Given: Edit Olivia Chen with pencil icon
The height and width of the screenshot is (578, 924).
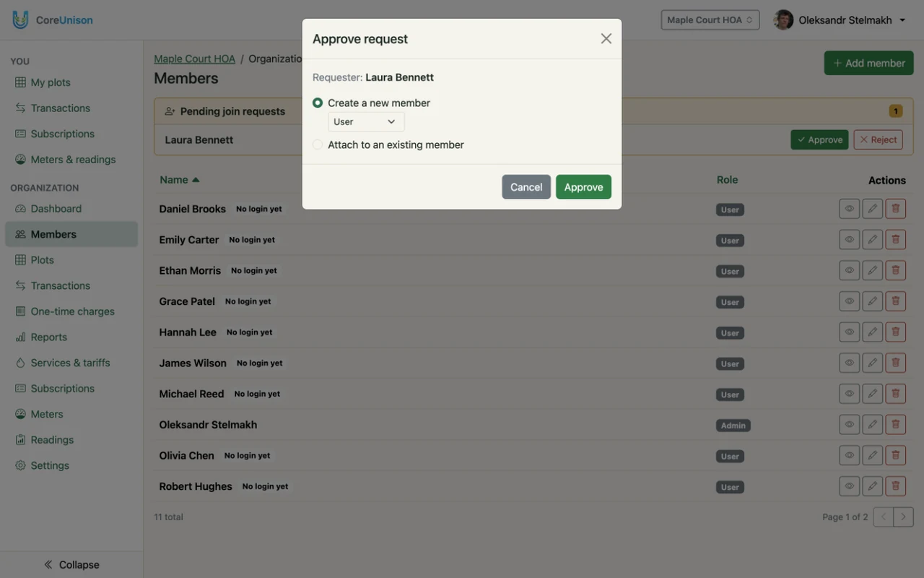Looking at the screenshot, I should point(873,456).
